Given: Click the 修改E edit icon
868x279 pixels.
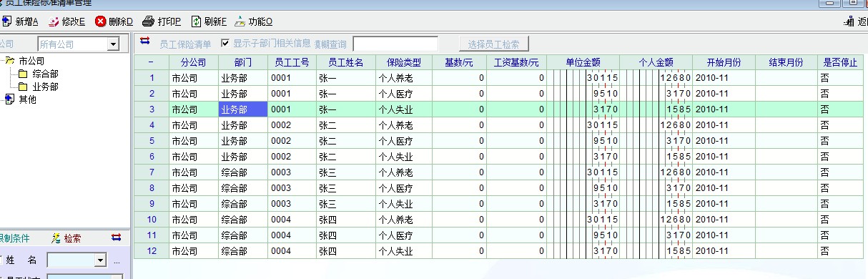Looking at the screenshot, I should (x=52, y=21).
